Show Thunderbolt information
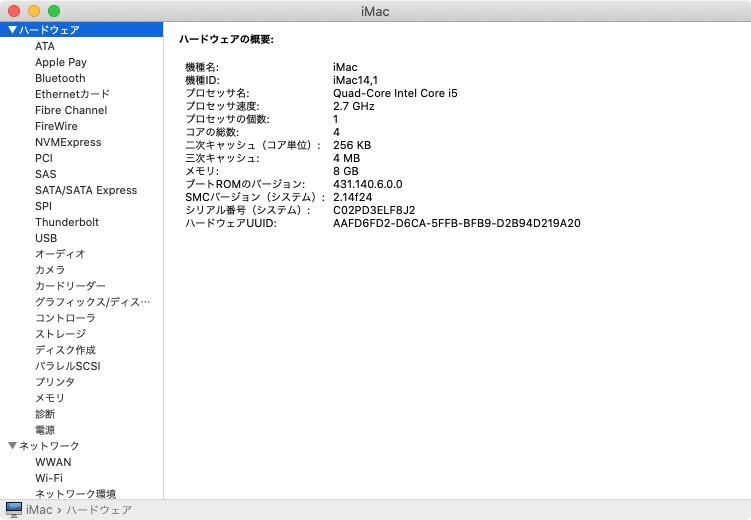 tap(67, 222)
